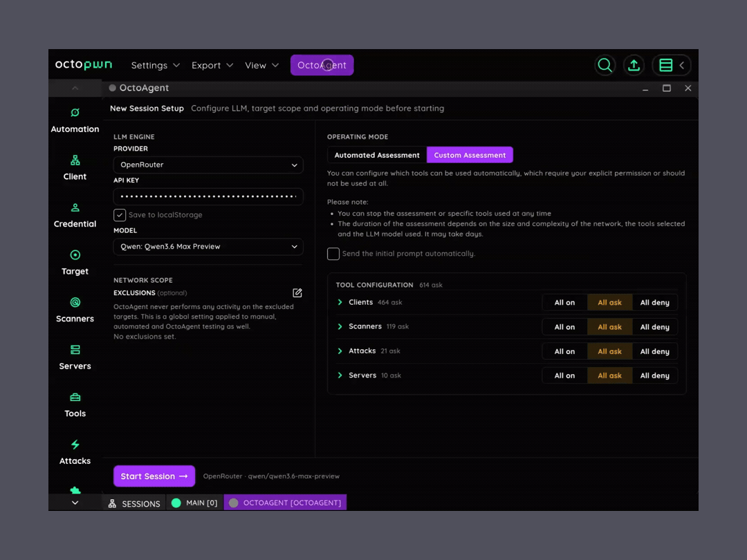
Task: Open the Export menu
Action: click(x=212, y=65)
